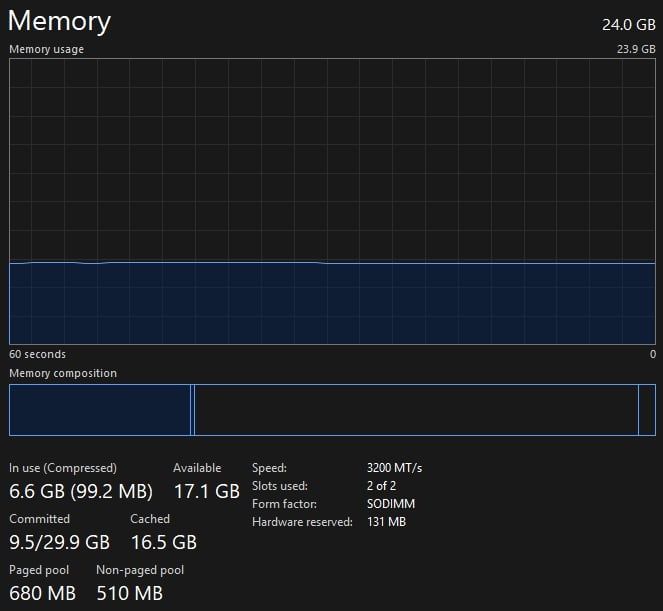The height and width of the screenshot is (611, 663).
Task: Click the Available label
Action: pos(197,468)
